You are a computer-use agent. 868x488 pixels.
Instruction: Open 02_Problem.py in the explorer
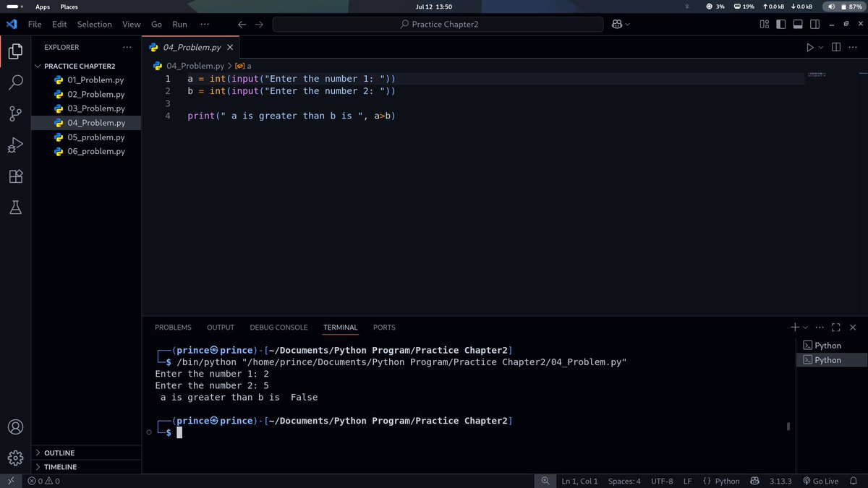click(x=86, y=94)
